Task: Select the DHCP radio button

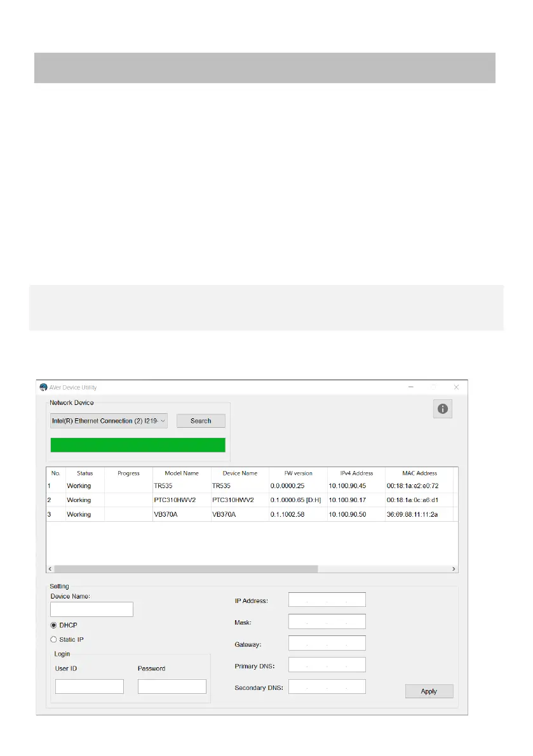Action: coord(53,625)
